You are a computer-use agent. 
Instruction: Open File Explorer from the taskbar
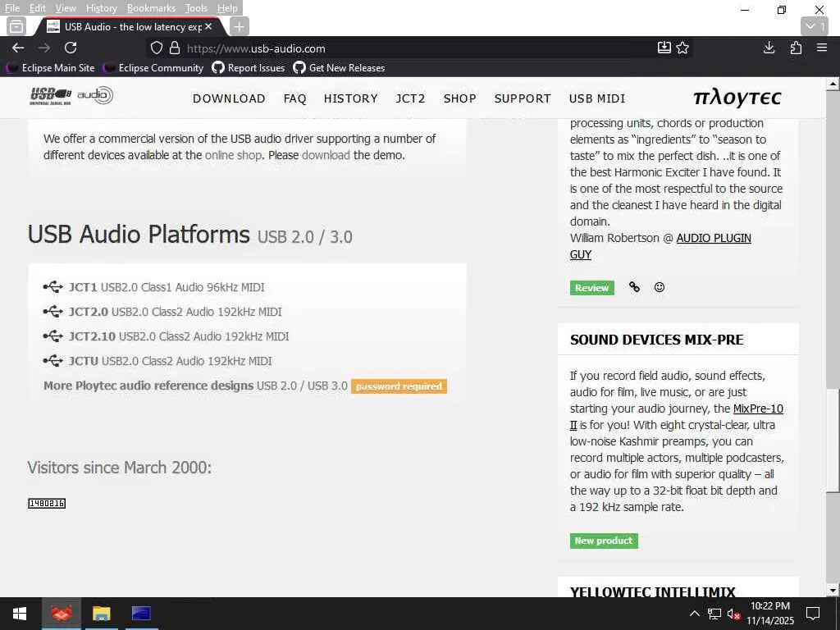tap(101, 614)
